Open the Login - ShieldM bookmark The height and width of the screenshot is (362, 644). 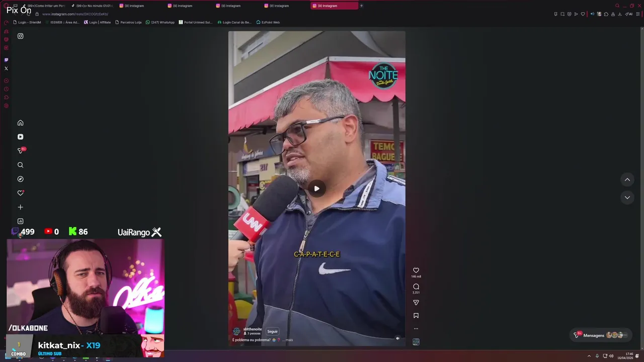click(27, 22)
